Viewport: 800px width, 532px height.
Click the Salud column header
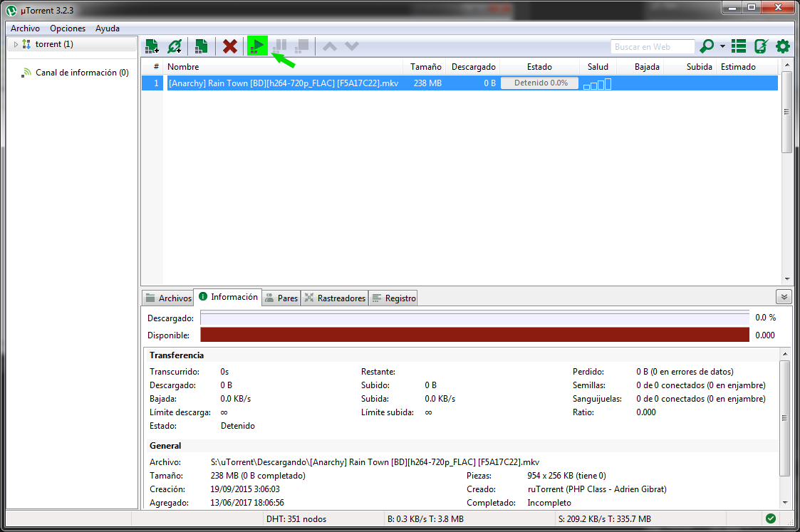(x=597, y=66)
